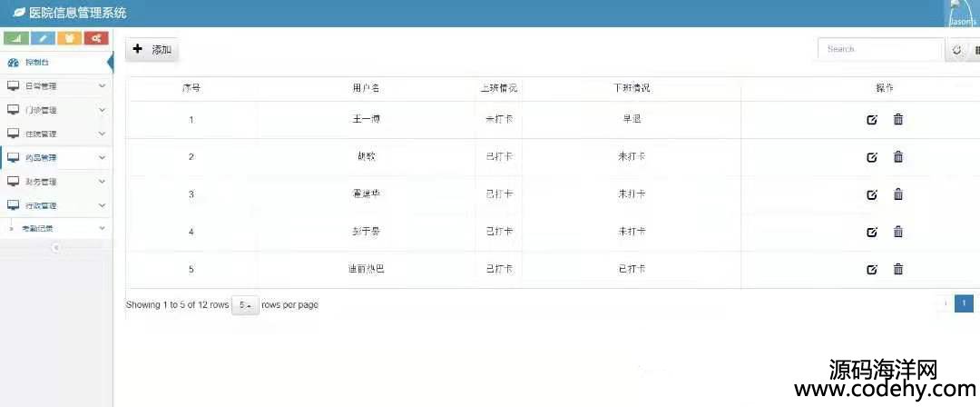
Task: Delete the row 5 attendance record
Action: 898,269
